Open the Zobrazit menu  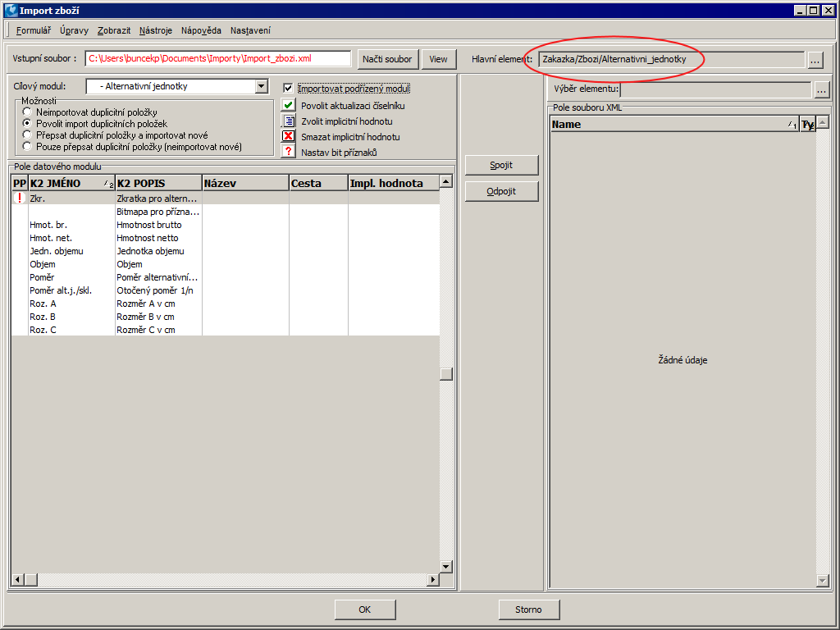click(x=113, y=30)
